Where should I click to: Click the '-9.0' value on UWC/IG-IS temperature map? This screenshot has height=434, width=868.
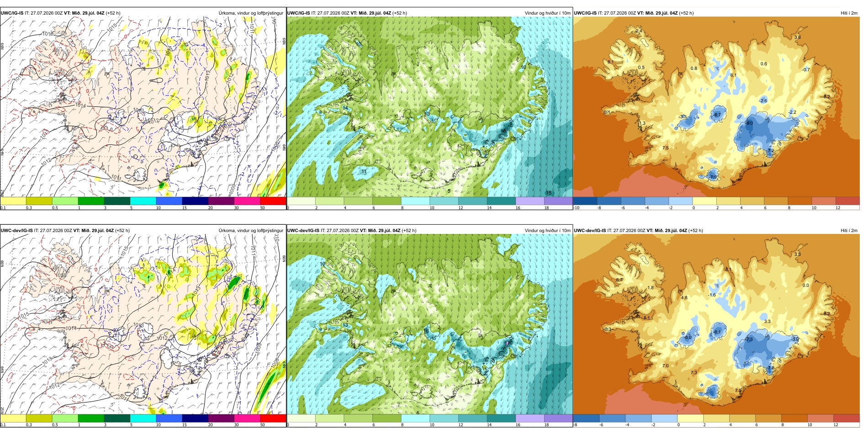coord(749,123)
